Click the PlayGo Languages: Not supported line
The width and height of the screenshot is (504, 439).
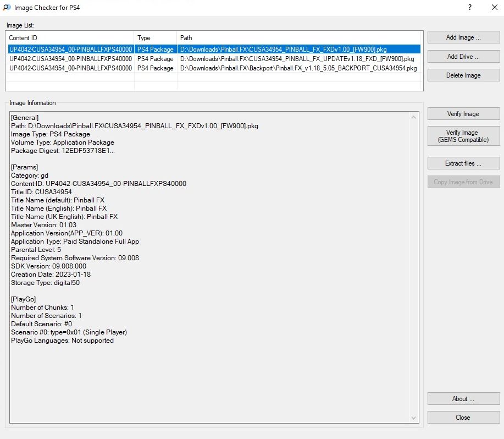click(x=62, y=341)
